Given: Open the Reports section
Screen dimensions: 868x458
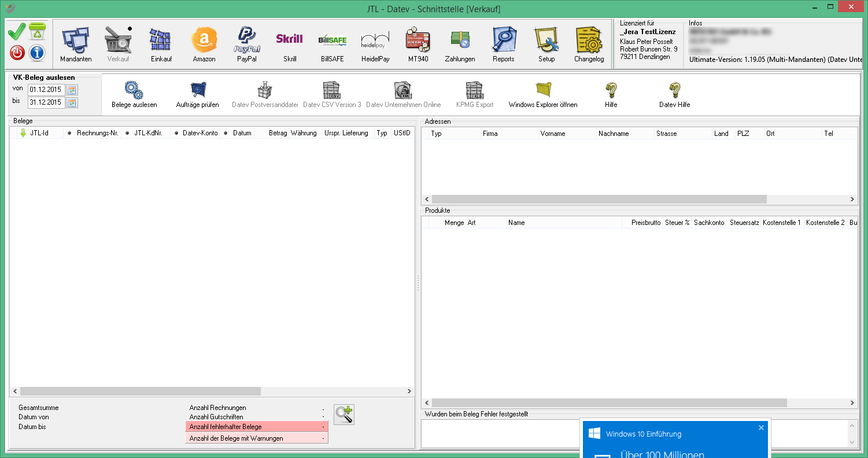Looking at the screenshot, I should 503,45.
